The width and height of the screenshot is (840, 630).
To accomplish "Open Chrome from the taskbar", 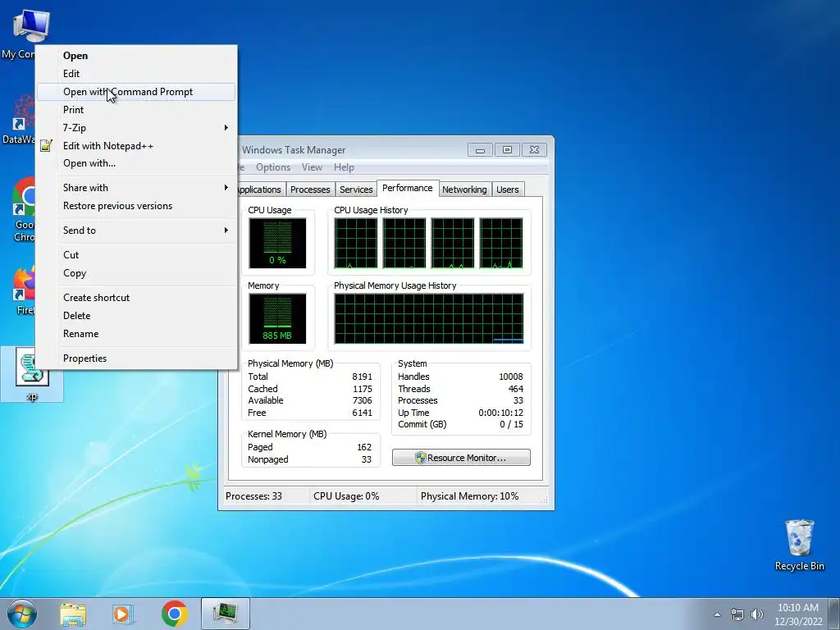I will 174,614.
